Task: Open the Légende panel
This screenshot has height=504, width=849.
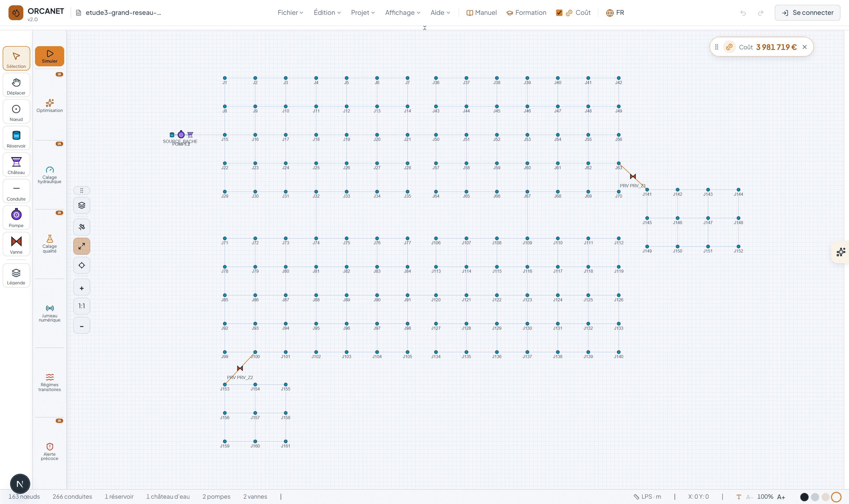Action: (16, 276)
